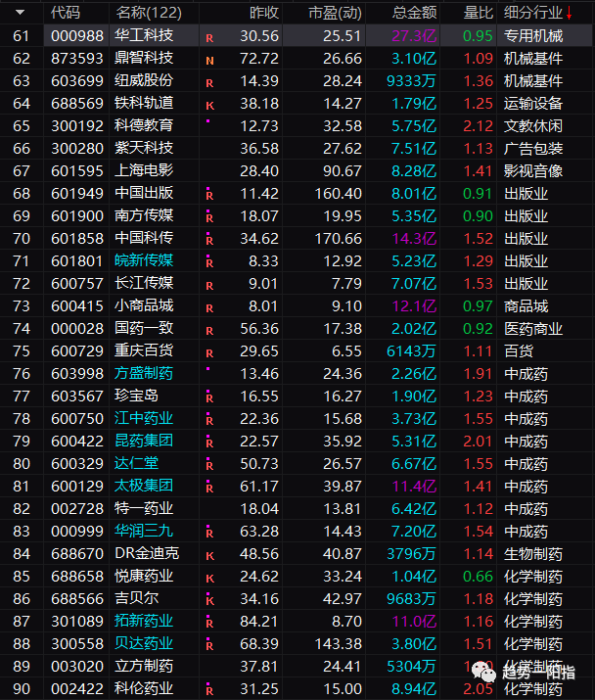Open highlighted stock 拓新药业
The image size is (595, 700).
144,621
